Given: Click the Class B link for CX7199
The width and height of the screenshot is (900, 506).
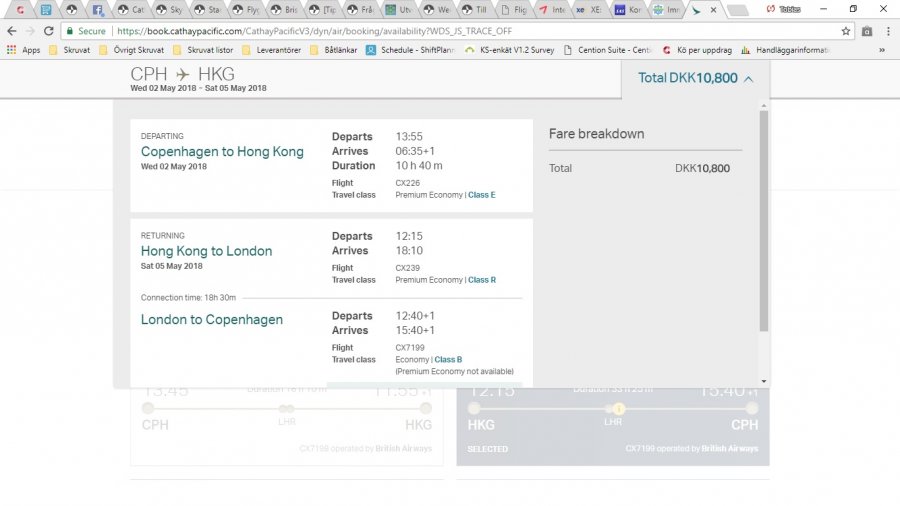Looking at the screenshot, I should tap(448, 360).
